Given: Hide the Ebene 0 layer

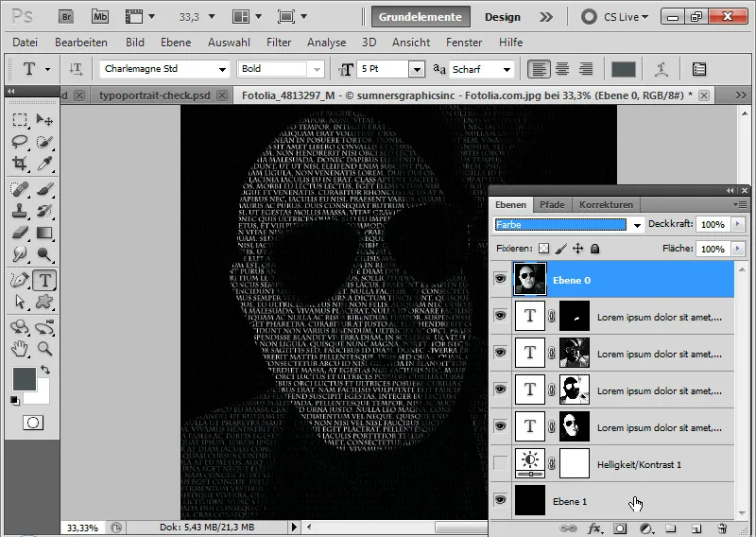Looking at the screenshot, I should coord(501,279).
